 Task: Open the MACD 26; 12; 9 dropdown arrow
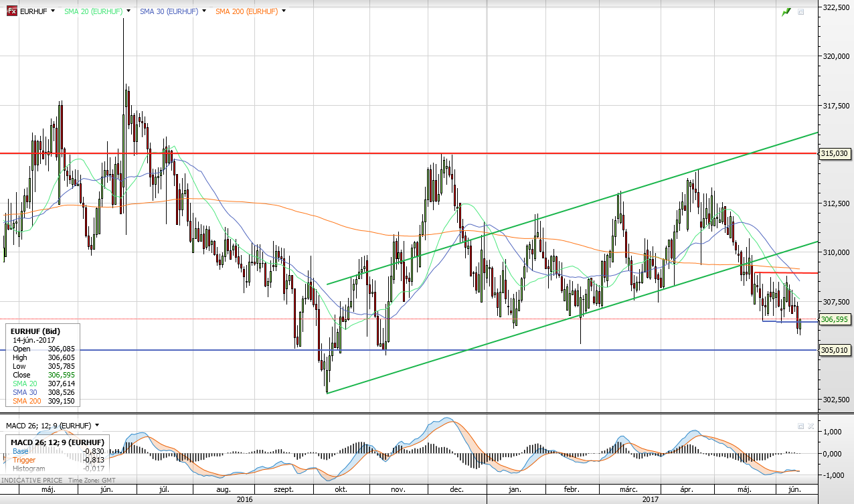[x=97, y=425]
